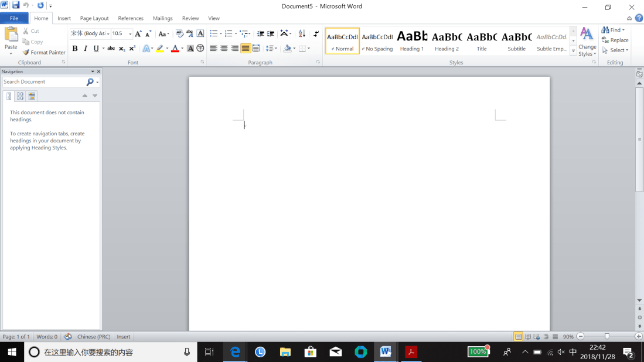Apply the Heading 1 style
Viewport: 644px width, 362px height.
tap(412, 41)
